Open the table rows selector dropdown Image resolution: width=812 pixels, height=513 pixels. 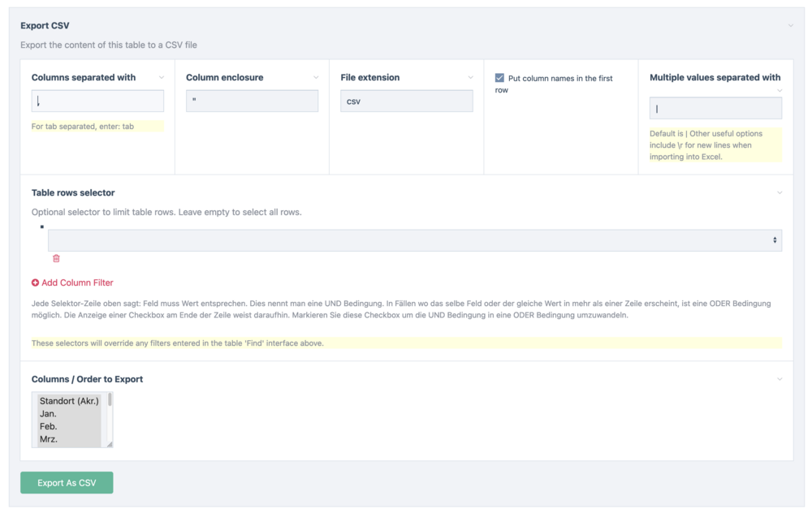pyautogui.click(x=414, y=240)
